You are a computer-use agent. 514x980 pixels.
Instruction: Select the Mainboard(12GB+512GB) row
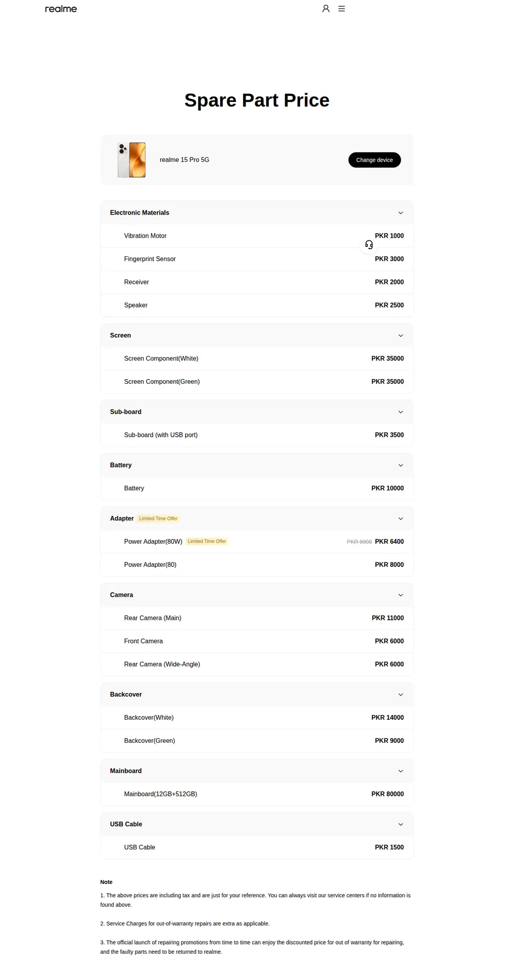(x=257, y=794)
